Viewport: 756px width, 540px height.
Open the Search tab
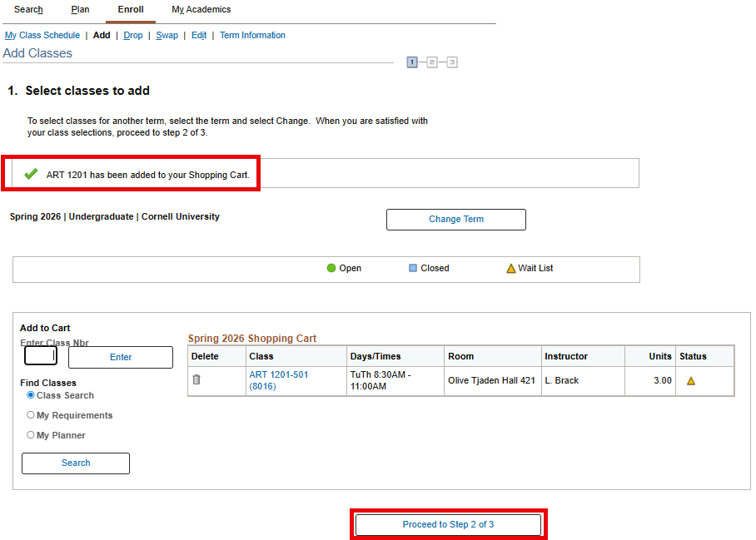point(28,10)
